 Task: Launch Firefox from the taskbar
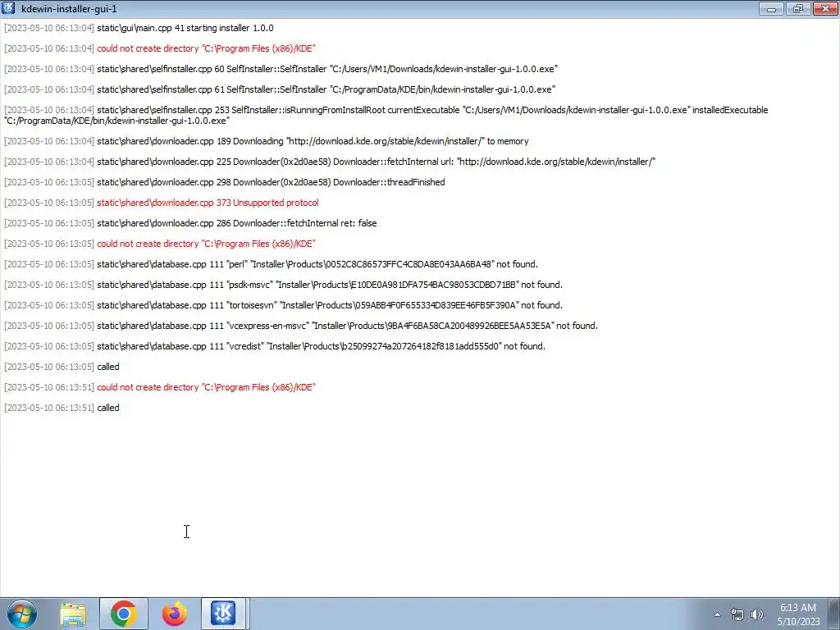click(x=175, y=614)
